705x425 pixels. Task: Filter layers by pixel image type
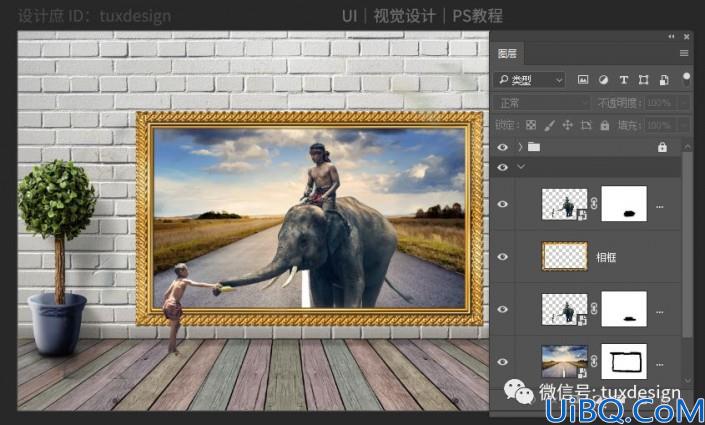coord(583,80)
